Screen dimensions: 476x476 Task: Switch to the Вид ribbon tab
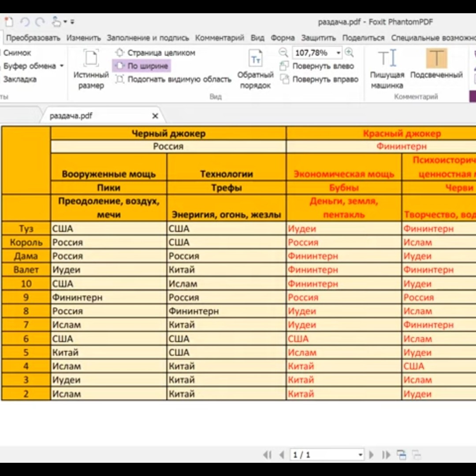point(257,38)
